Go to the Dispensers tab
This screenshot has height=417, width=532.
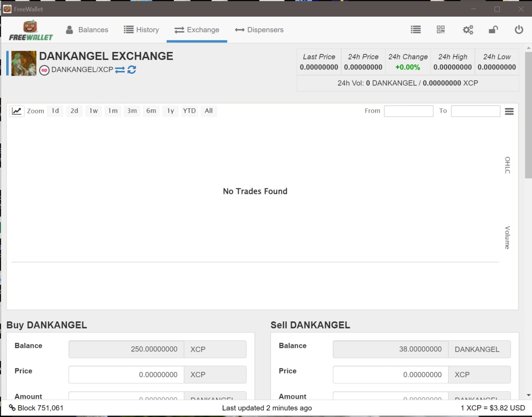(259, 30)
